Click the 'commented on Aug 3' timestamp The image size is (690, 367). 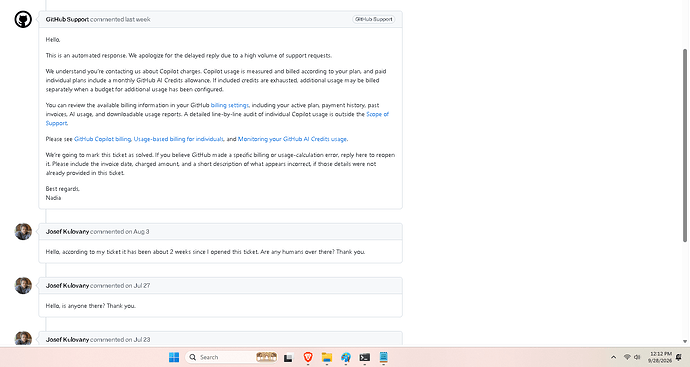pos(120,231)
